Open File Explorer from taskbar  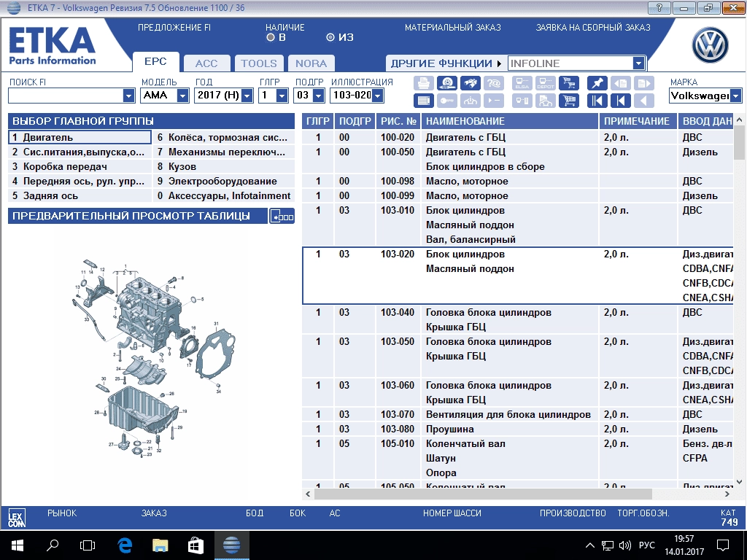pyautogui.click(x=160, y=545)
